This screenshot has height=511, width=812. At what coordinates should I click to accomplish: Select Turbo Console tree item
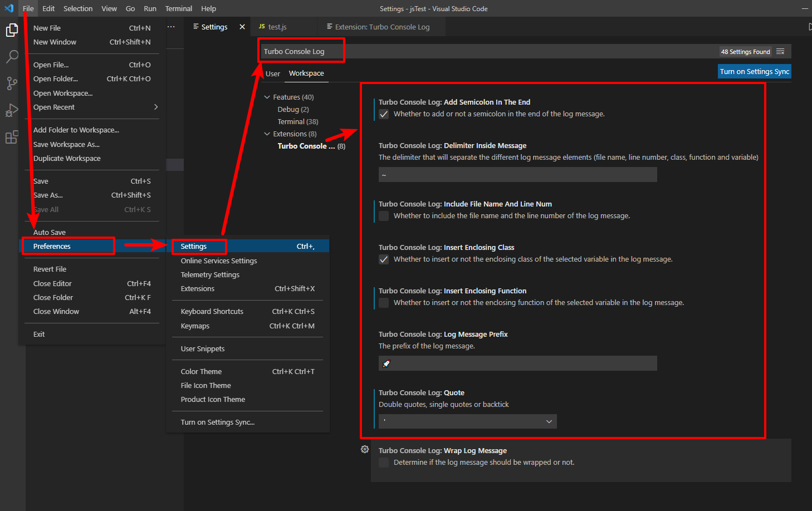click(311, 146)
